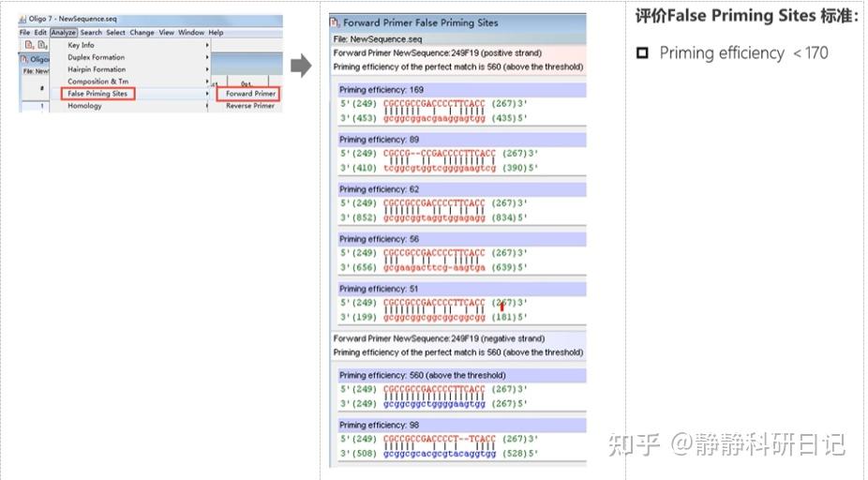This screenshot has height=480, width=868.
Task: Click the 'Priming efficiency < 170' criterion text
Action: pos(743,53)
